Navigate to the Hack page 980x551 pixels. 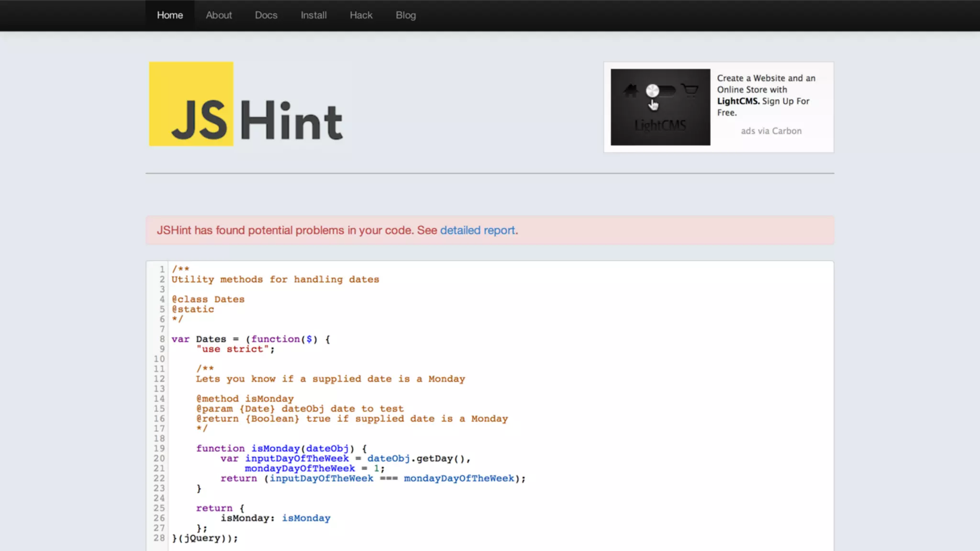[x=361, y=15]
